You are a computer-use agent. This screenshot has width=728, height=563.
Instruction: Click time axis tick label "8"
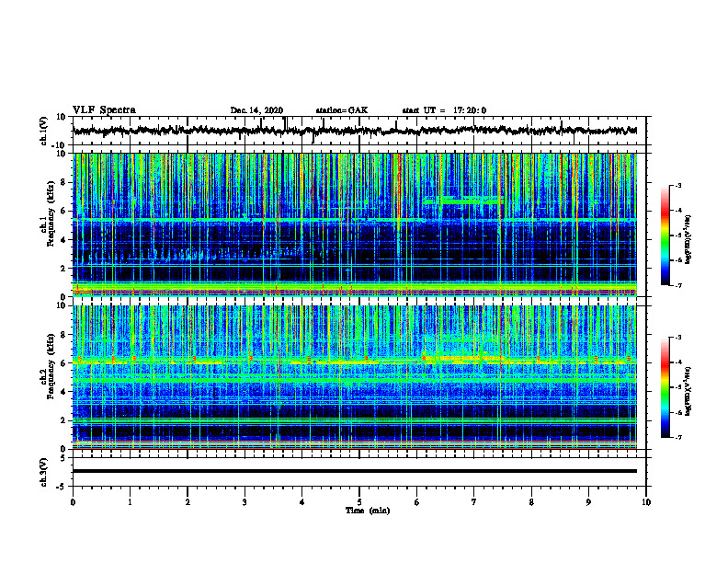(531, 502)
